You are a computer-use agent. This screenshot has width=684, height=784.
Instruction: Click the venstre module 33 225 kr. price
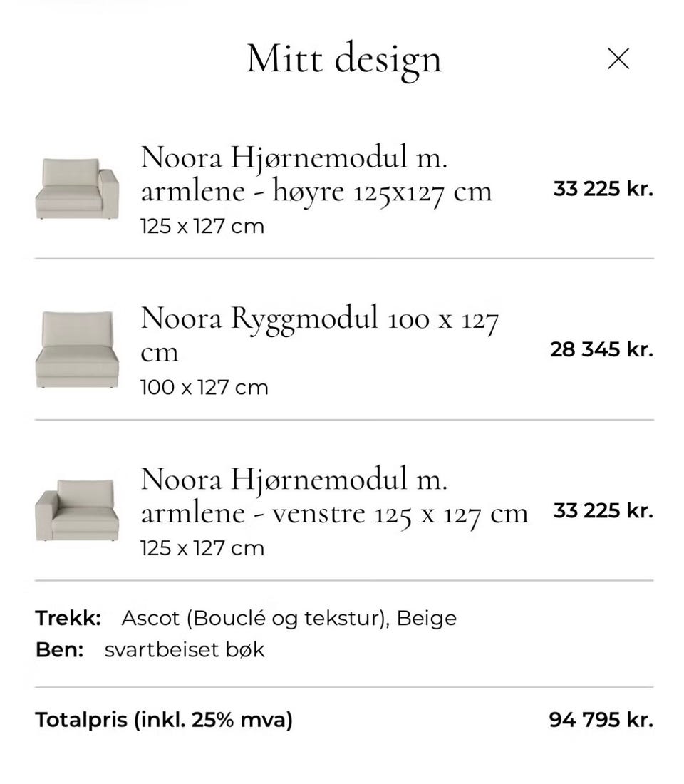pyautogui.click(x=603, y=510)
